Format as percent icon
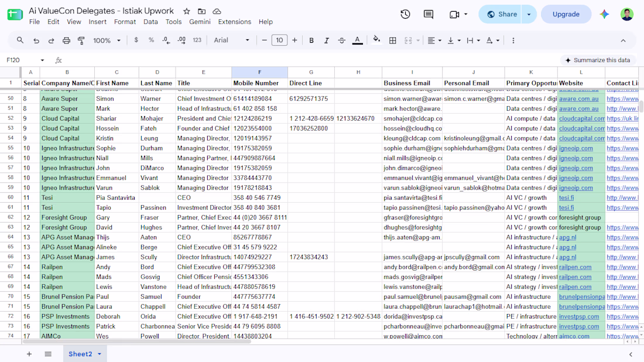Viewport: 644px width, 362px height. (x=151, y=40)
